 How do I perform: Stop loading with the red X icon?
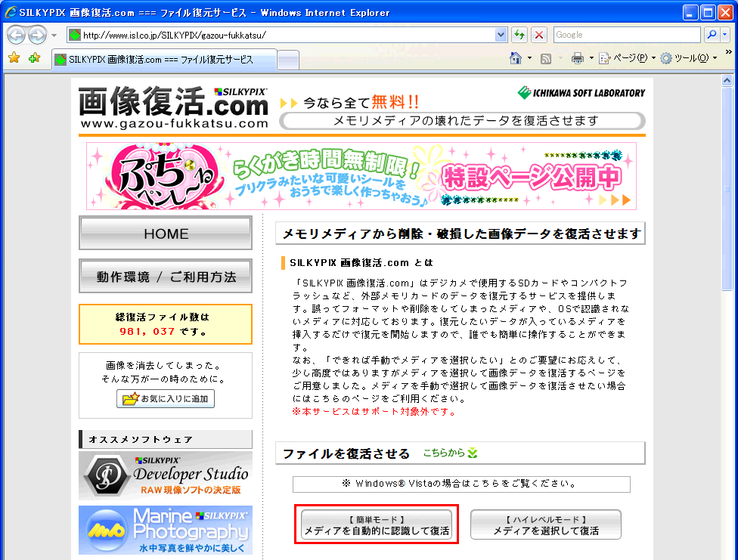(539, 35)
